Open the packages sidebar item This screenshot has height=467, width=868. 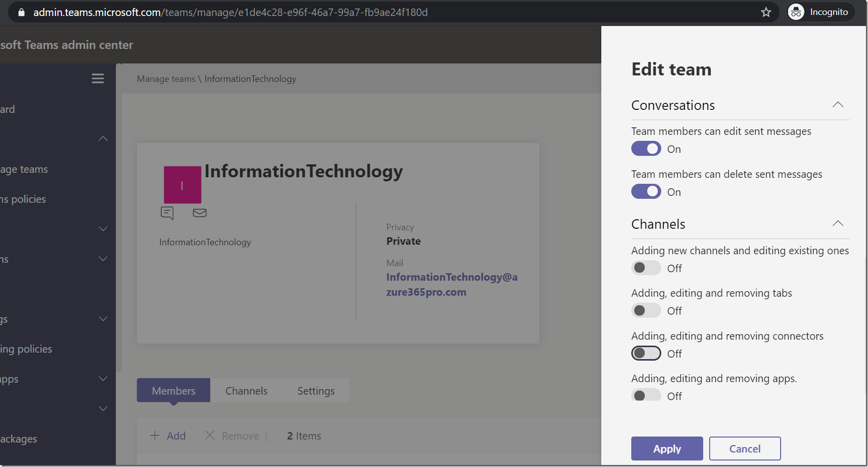pos(18,439)
